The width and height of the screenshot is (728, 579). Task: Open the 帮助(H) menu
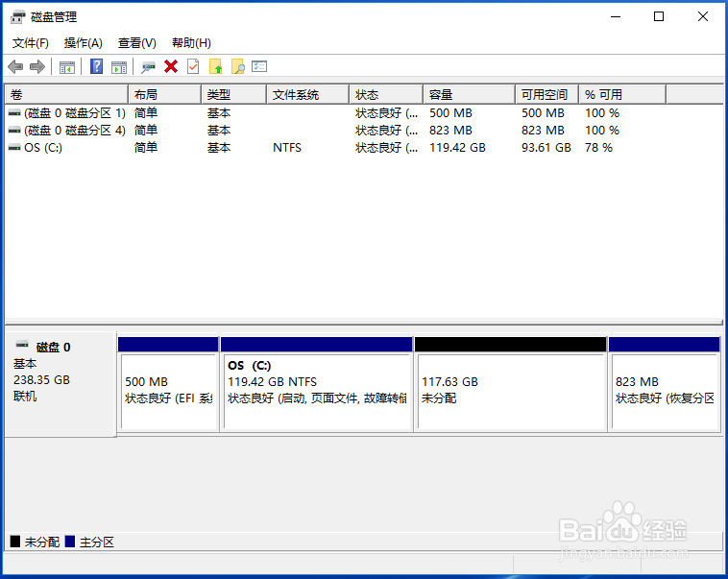pyautogui.click(x=191, y=43)
